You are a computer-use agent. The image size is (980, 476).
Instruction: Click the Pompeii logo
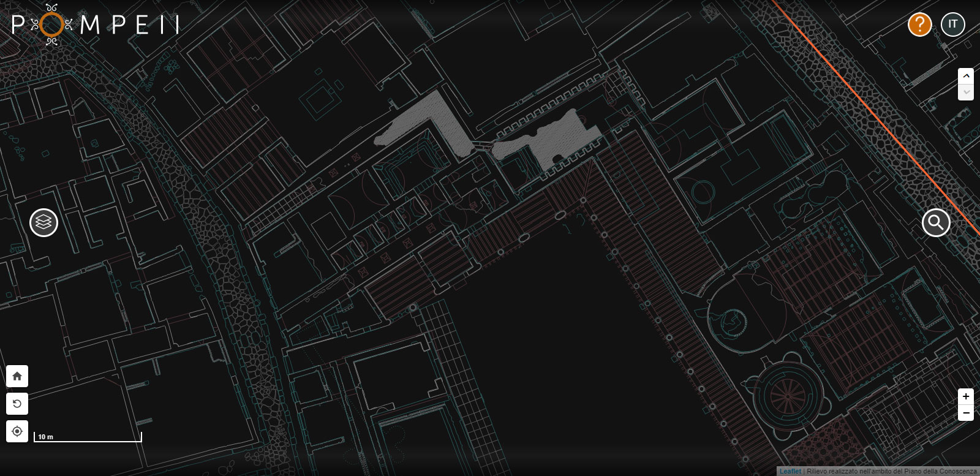[x=95, y=25]
